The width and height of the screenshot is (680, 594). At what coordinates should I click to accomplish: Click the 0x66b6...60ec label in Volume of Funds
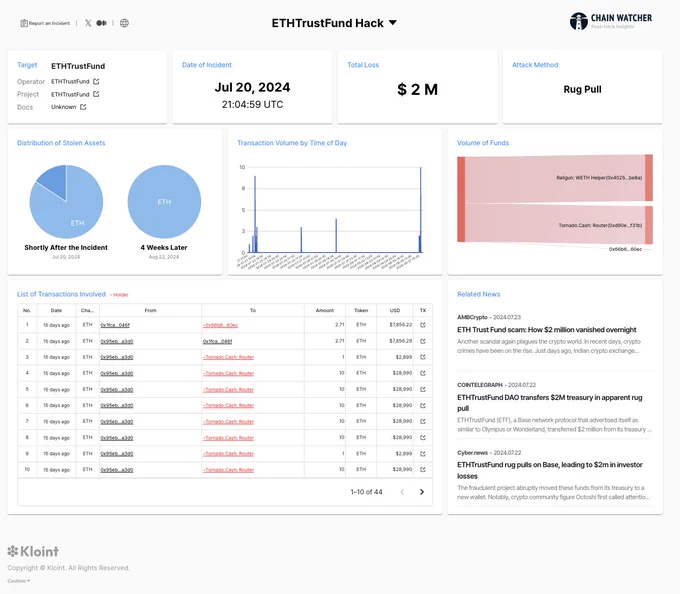625,249
